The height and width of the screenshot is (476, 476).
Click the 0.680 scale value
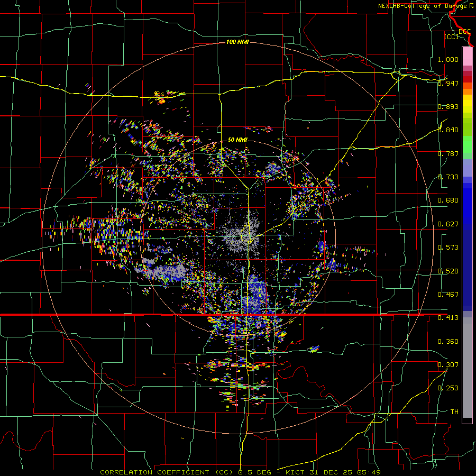point(448,200)
